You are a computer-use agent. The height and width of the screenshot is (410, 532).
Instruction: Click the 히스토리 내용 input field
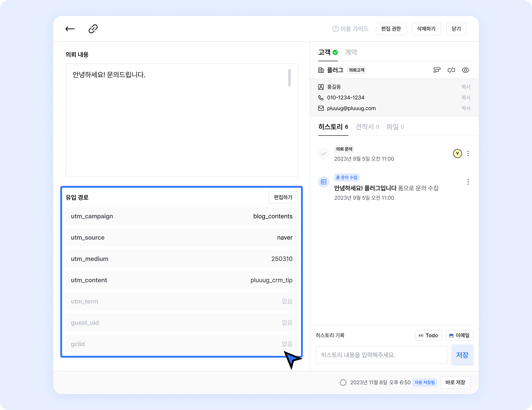click(381, 355)
